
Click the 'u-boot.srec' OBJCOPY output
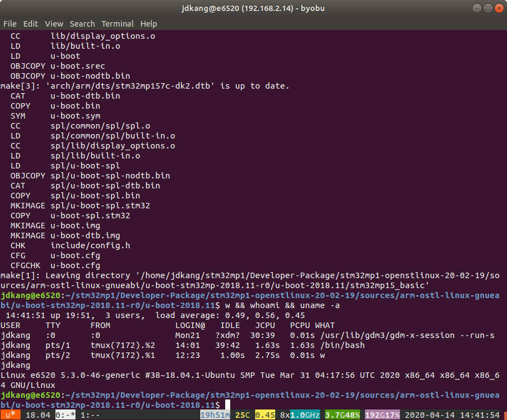[78, 66]
